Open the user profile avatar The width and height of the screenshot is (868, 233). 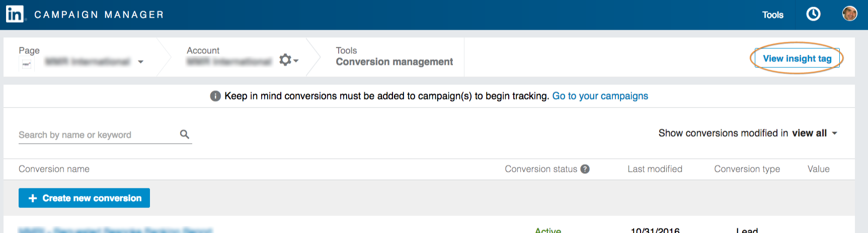pyautogui.click(x=849, y=14)
